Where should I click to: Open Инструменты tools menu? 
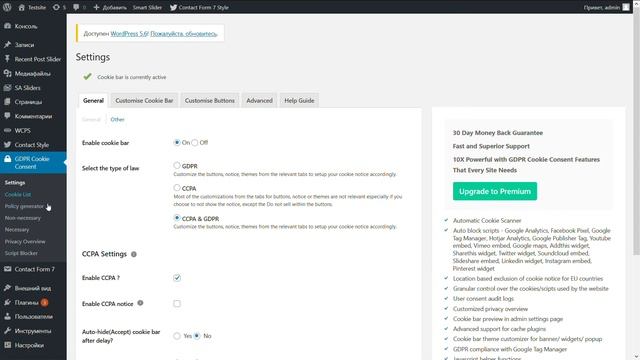tap(33, 331)
